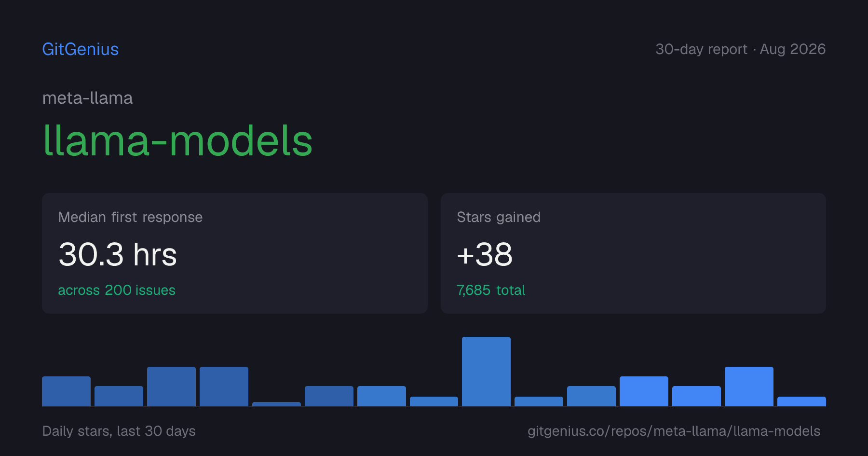
Task: Click the +38 stars value
Action: (x=485, y=254)
